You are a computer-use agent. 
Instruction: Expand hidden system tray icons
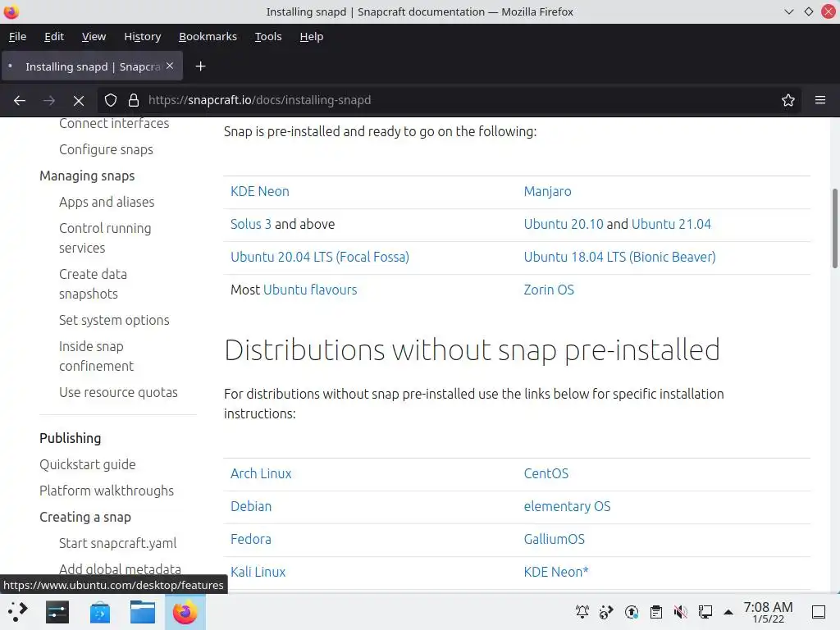(x=728, y=612)
